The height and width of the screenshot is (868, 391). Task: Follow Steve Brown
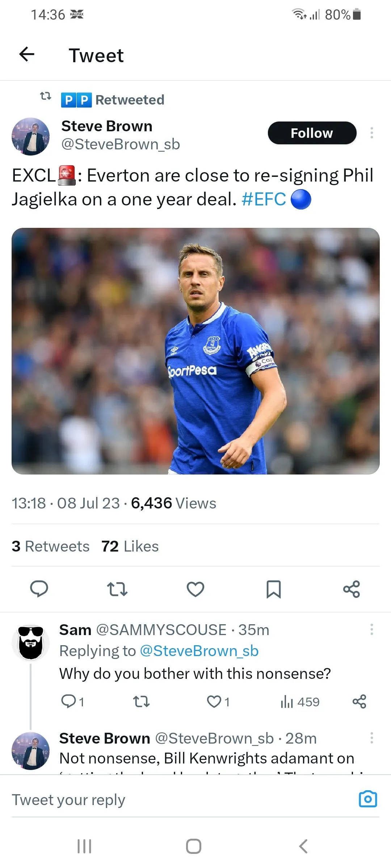point(312,133)
